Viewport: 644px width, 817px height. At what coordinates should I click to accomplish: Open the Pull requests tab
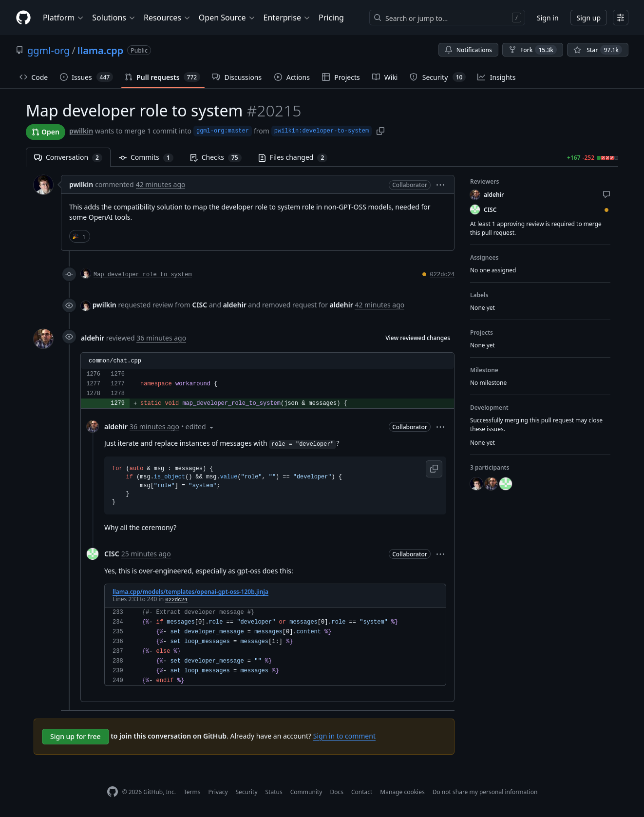point(163,77)
